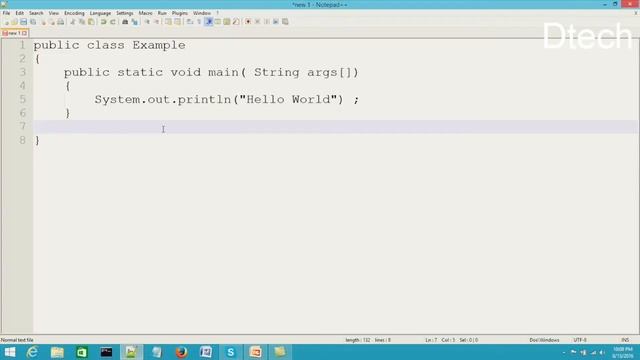This screenshot has height=360, width=640.
Task: Open the Macro menu
Action: pyautogui.click(x=145, y=13)
